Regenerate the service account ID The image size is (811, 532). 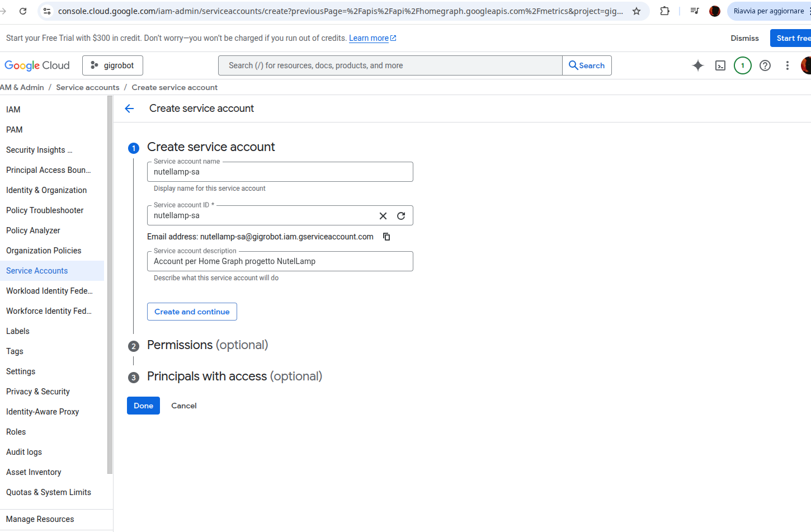point(401,216)
